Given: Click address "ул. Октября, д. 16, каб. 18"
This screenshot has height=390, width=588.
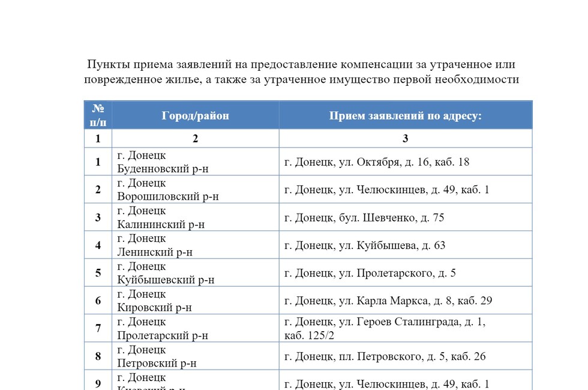Looking at the screenshot, I should coord(377,162).
